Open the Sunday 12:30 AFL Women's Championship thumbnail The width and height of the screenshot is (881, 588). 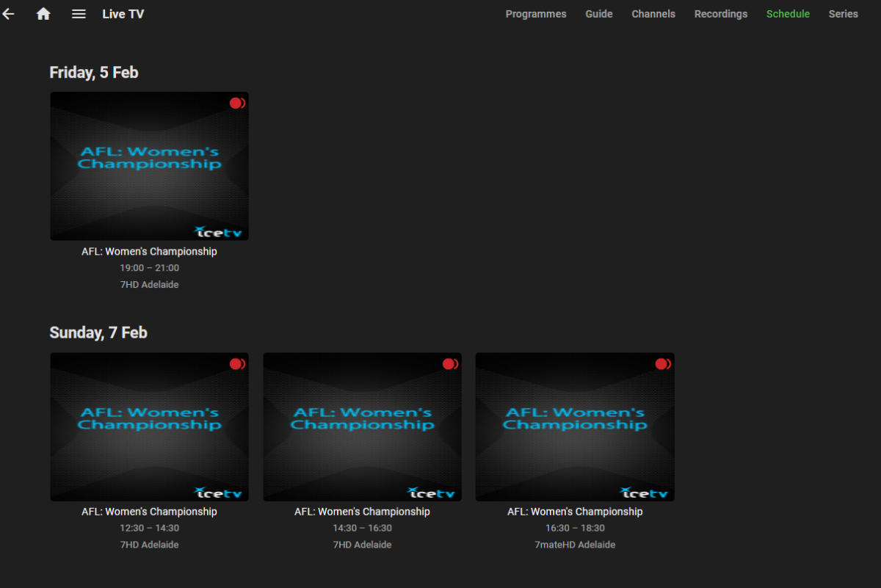[149, 427]
